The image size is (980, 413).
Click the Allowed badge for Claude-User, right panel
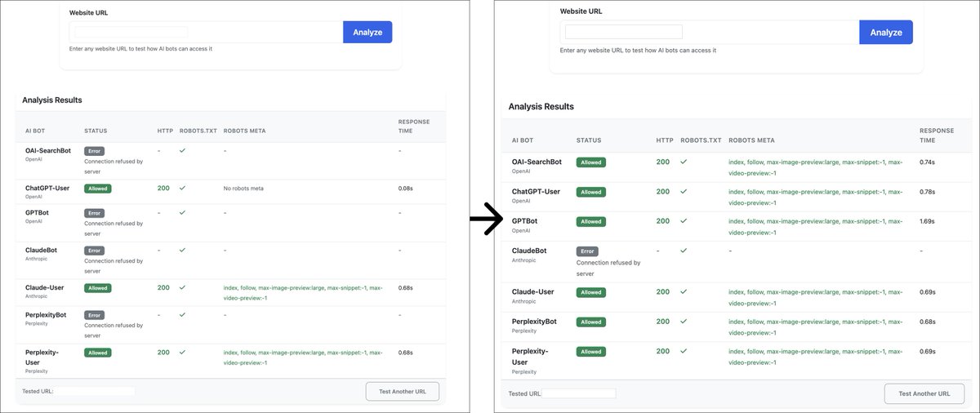click(x=590, y=292)
